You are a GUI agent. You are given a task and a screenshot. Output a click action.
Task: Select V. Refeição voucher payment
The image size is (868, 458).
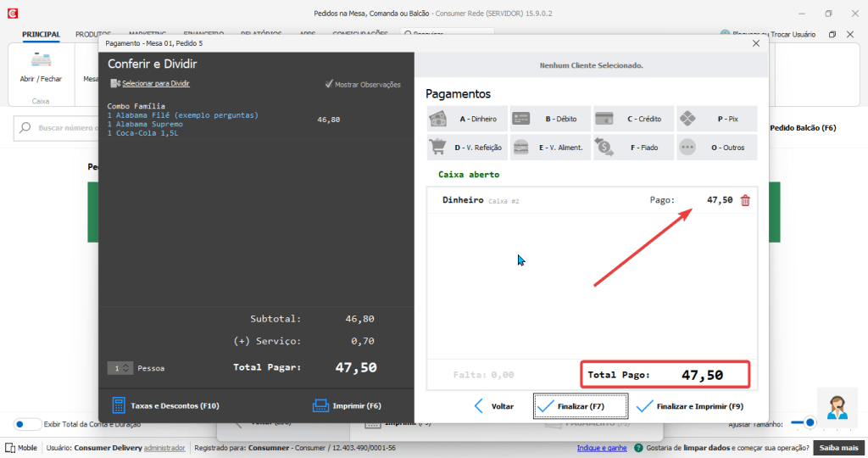466,148
